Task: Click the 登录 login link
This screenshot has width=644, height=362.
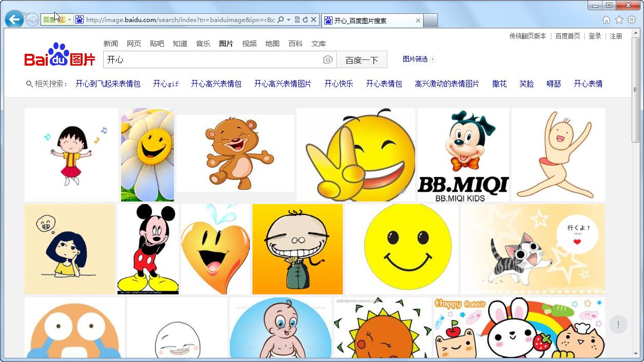Action: tap(595, 36)
